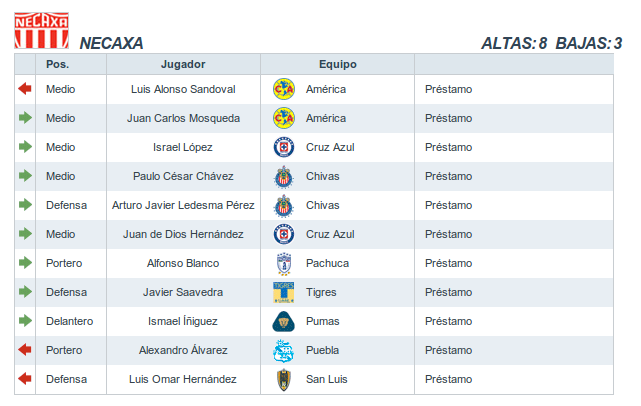The image size is (641, 406).
Task: Click Préstamo text in Ismael Íñiguez row
Action: (x=448, y=321)
